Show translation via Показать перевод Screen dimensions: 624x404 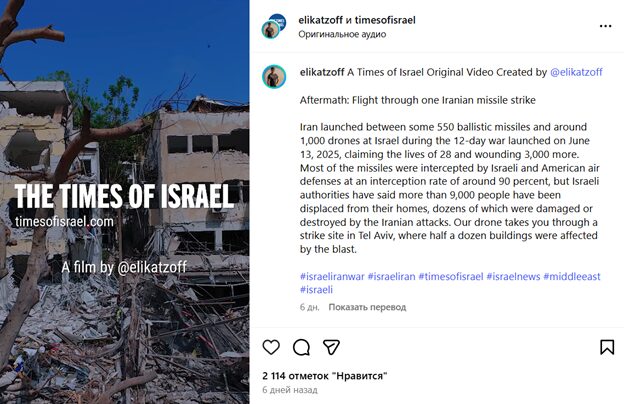click(x=367, y=307)
